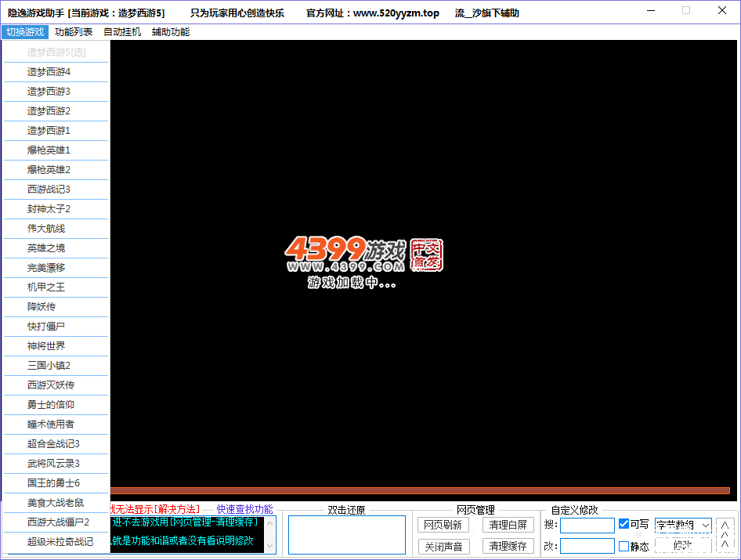The image size is (741, 560).
Task: Click scroll-down arrow of notice text box
Action: pyautogui.click(x=269, y=546)
